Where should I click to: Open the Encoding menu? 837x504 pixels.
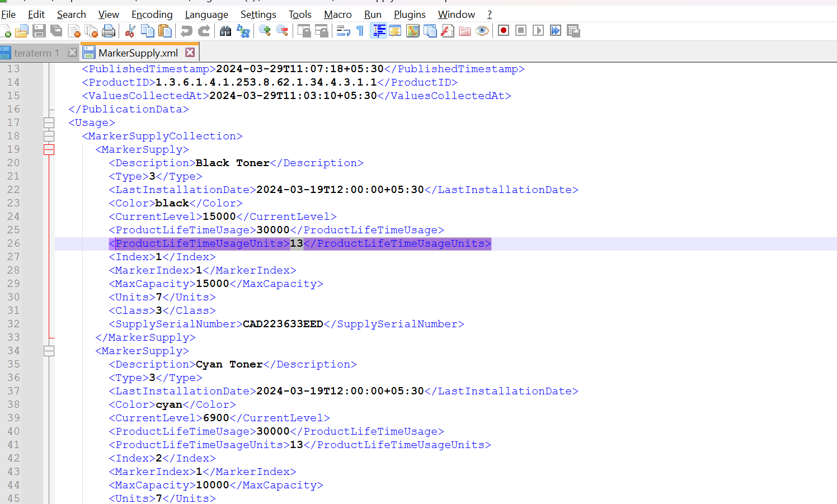[152, 14]
